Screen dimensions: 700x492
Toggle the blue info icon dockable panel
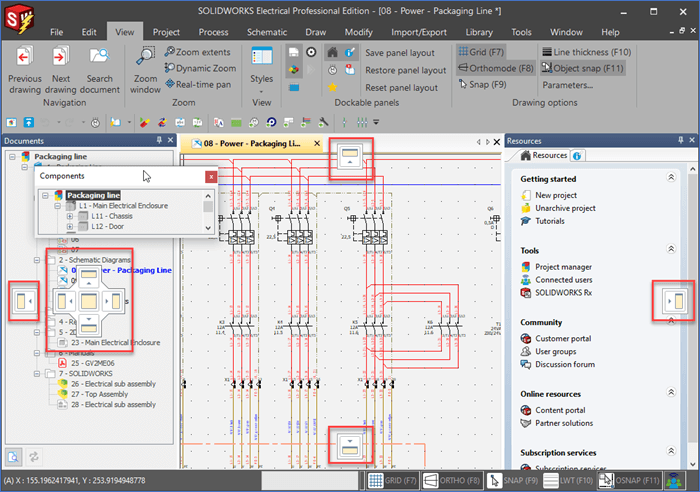(350, 53)
